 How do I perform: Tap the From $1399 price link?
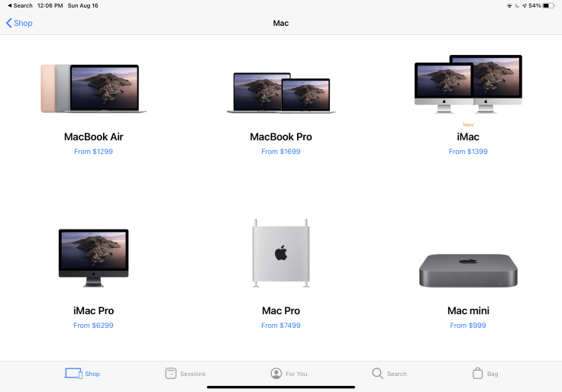point(468,152)
